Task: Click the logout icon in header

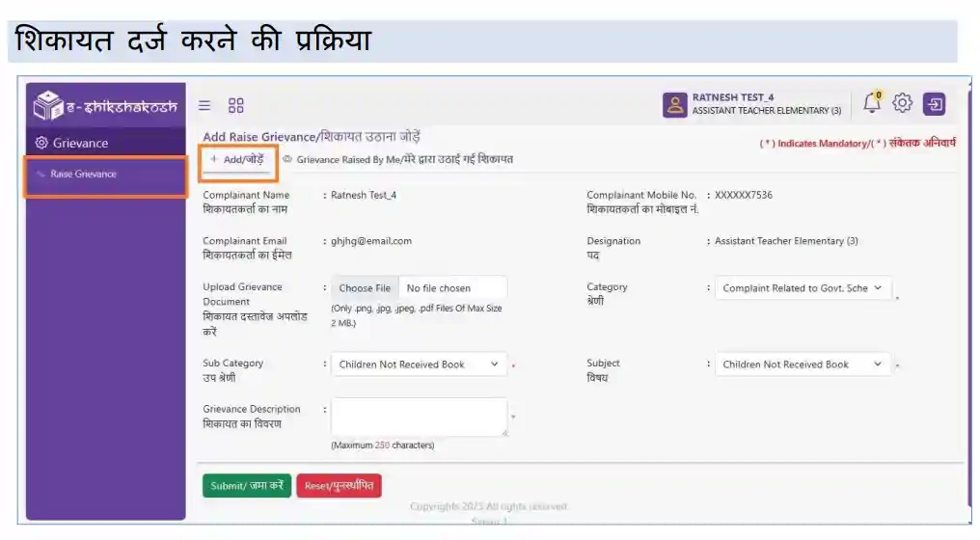Action: click(934, 104)
